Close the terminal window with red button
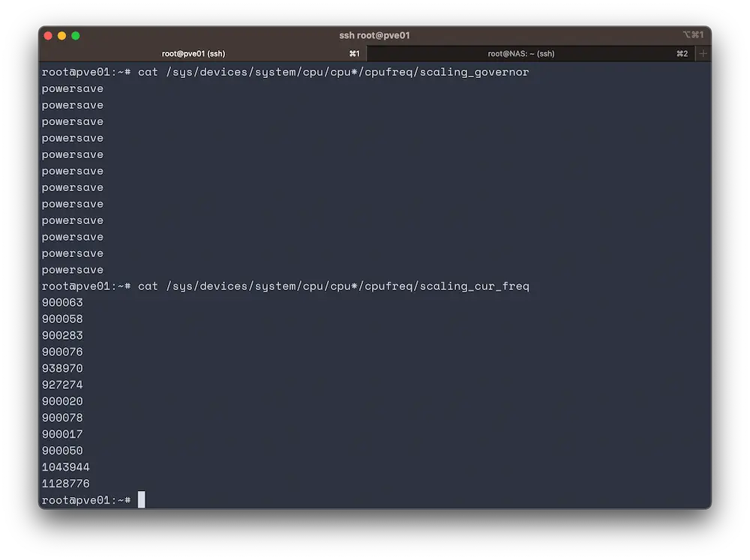750x560 pixels. point(48,35)
